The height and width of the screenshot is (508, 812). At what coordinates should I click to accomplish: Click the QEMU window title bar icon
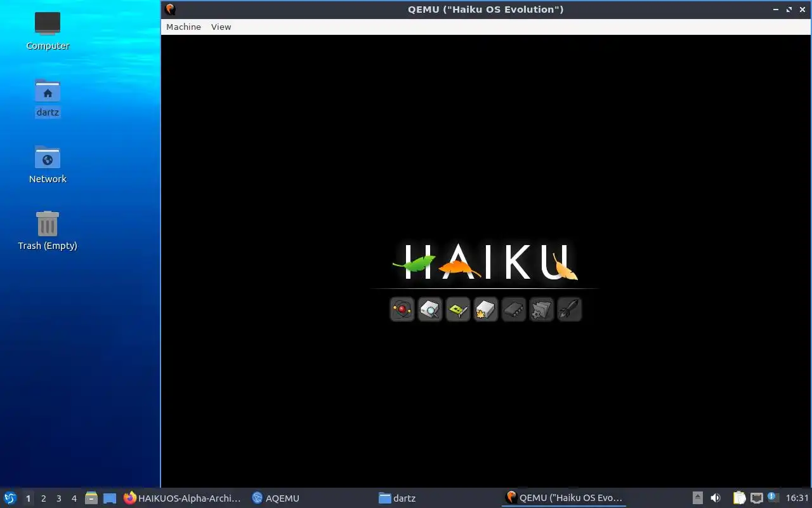pos(169,10)
